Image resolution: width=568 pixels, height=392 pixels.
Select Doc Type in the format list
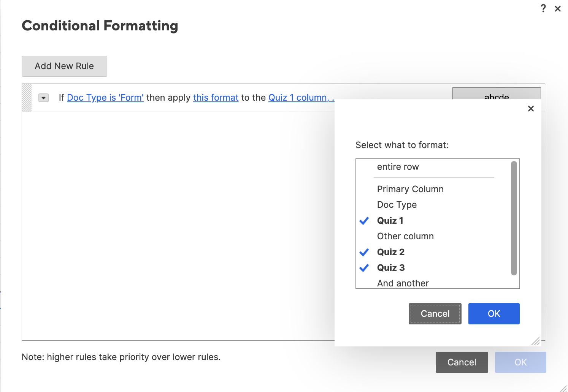(x=397, y=205)
